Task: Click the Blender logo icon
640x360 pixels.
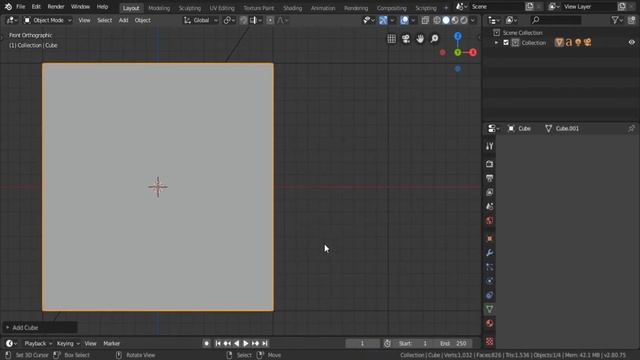Action: [8, 7]
